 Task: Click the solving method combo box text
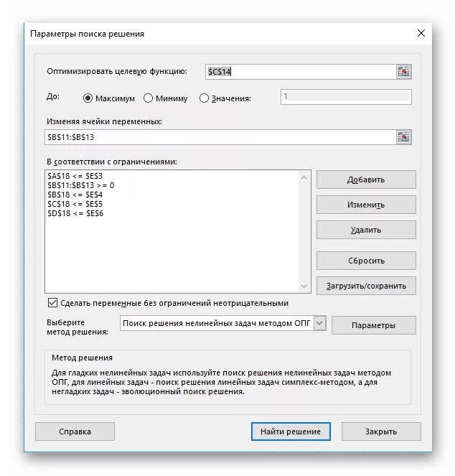pos(217,323)
